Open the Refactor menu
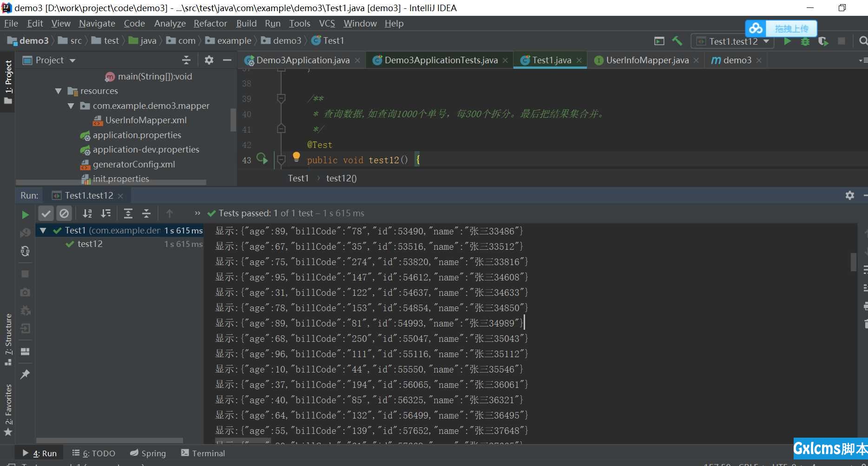Viewport: 868px width, 466px height. (210, 23)
